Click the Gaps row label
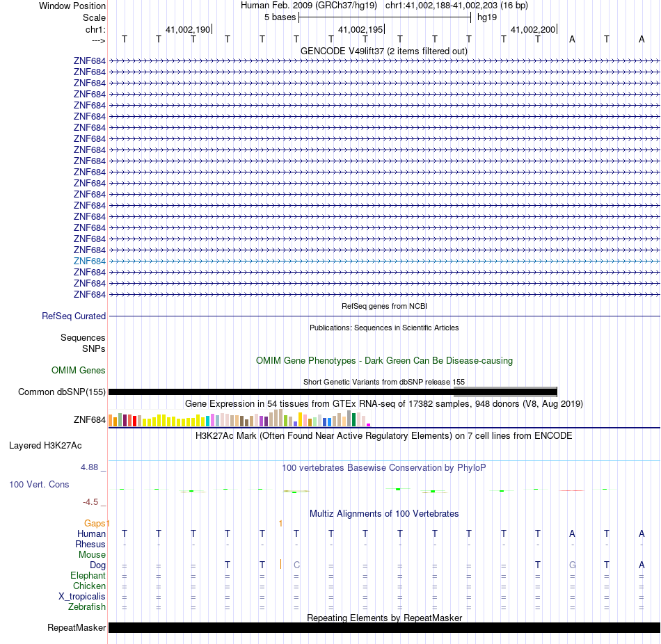Viewport: 661px width, 644px height. coord(95,524)
